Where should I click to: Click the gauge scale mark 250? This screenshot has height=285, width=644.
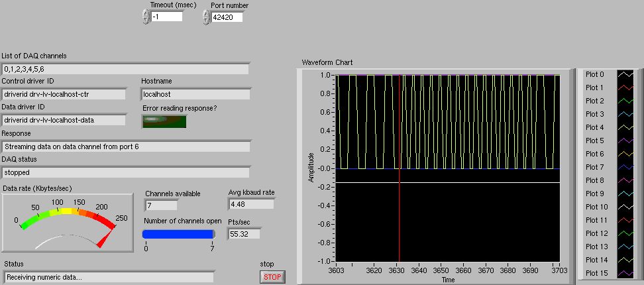(x=122, y=218)
